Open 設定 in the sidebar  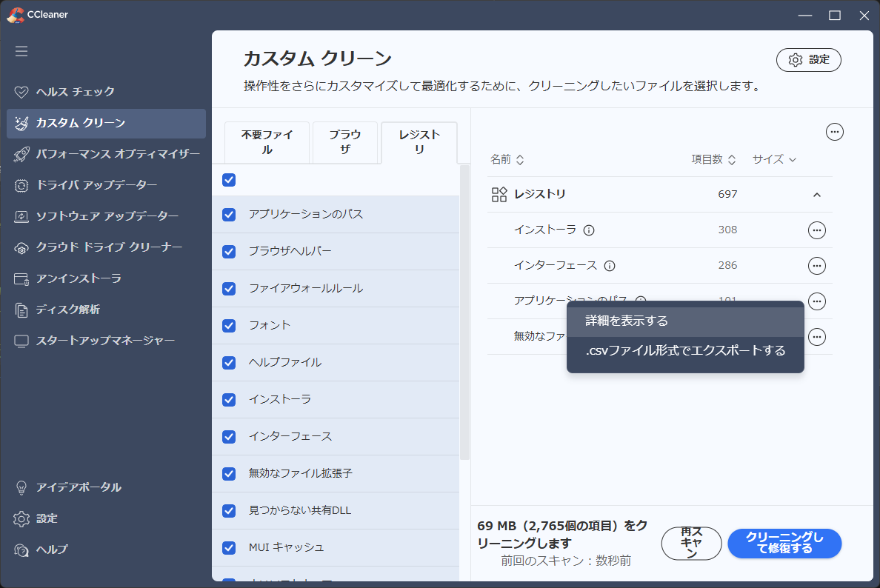coord(106,518)
